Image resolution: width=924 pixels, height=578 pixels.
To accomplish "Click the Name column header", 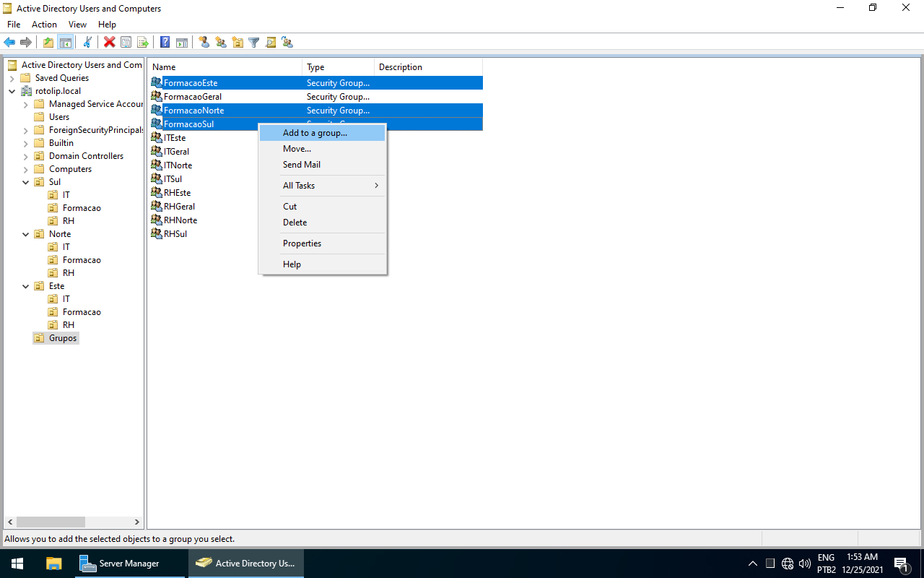I will tap(224, 67).
